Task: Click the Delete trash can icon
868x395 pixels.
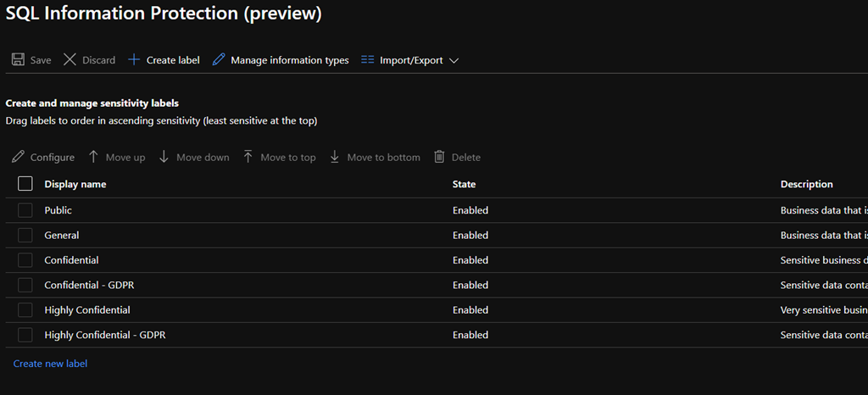Action: (439, 157)
